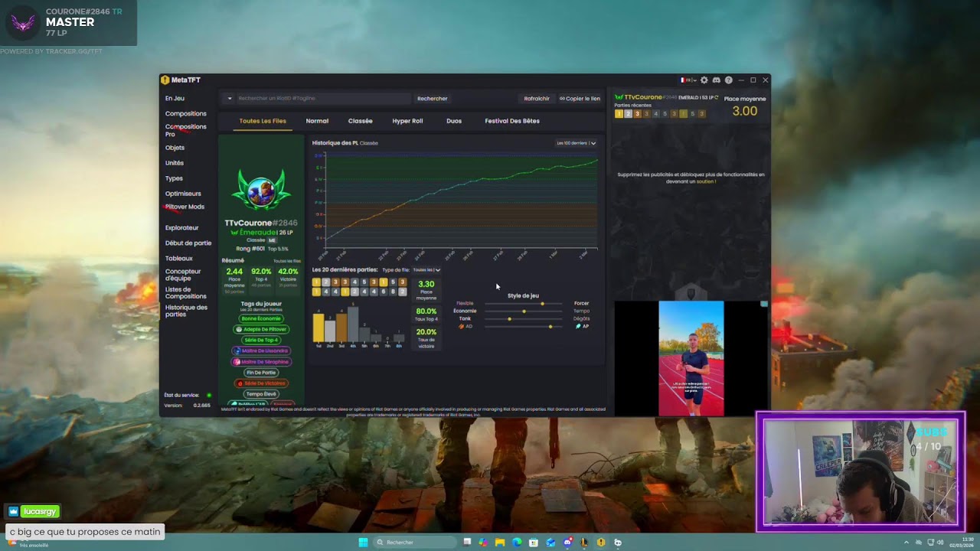This screenshot has height=551, width=980.
Task: Open Concepteur d'équipe in the sidebar
Action: pos(183,275)
